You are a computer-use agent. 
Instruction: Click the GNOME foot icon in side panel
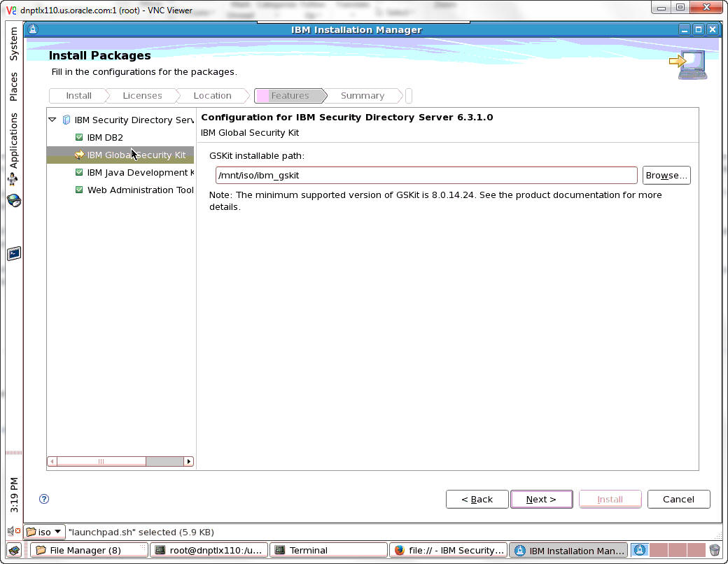(x=13, y=178)
